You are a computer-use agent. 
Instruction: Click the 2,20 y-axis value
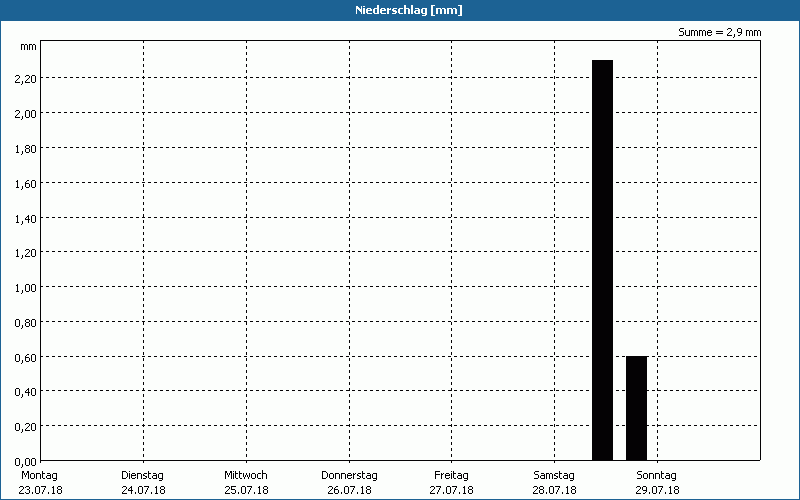[x=26, y=79]
